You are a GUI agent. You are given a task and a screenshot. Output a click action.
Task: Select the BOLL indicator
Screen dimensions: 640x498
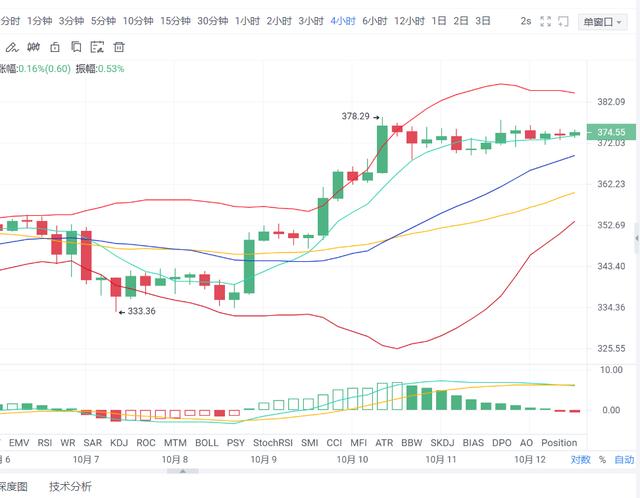point(207,443)
